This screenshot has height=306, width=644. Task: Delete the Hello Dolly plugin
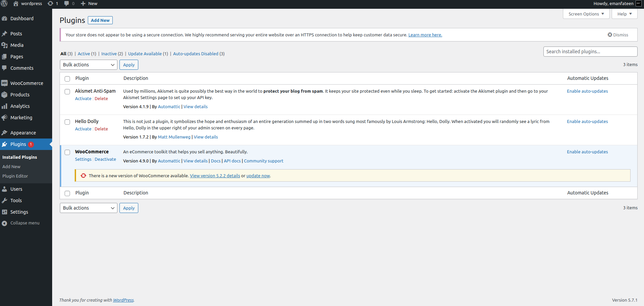coord(101,129)
